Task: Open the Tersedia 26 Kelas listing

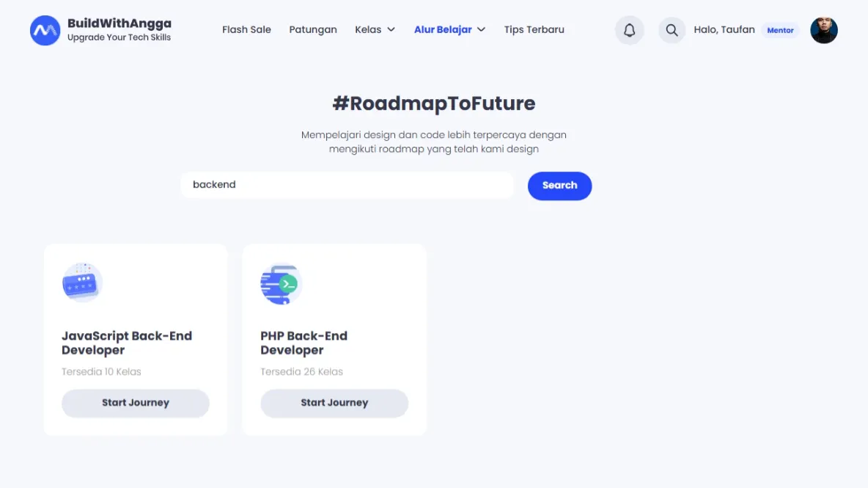Action: pyautogui.click(x=301, y=371)
